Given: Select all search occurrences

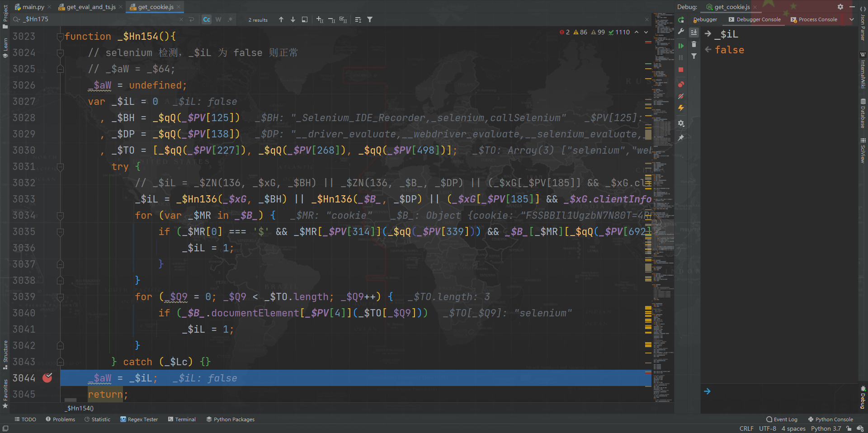Looking at the screenshot, I should 343,19.
